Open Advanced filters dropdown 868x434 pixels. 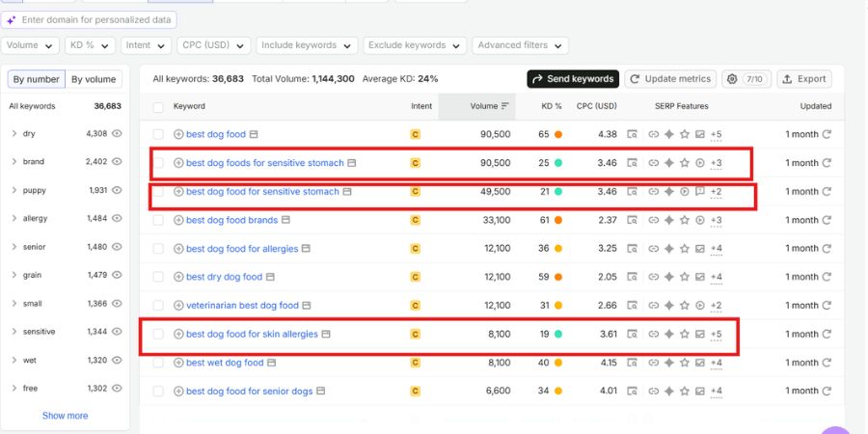click(x=520, y=45)
